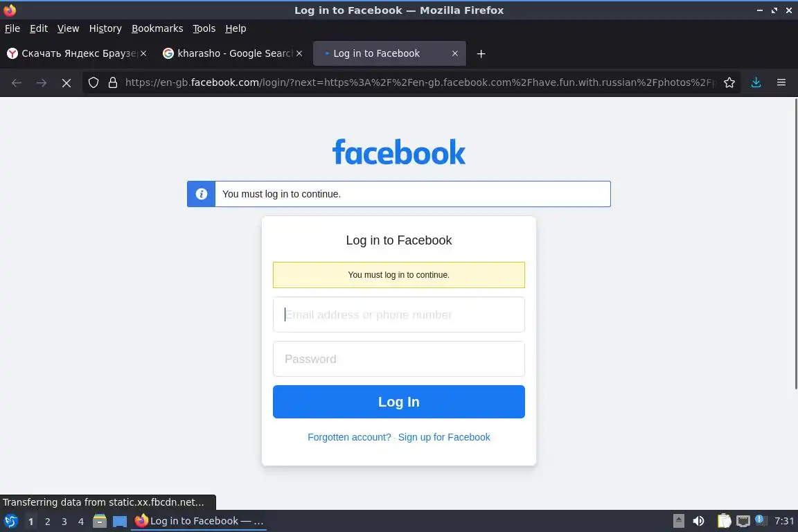The width and height of the screenshot is (798, 532).
Task: Switch to workspace 1
Action: (30, 522)
